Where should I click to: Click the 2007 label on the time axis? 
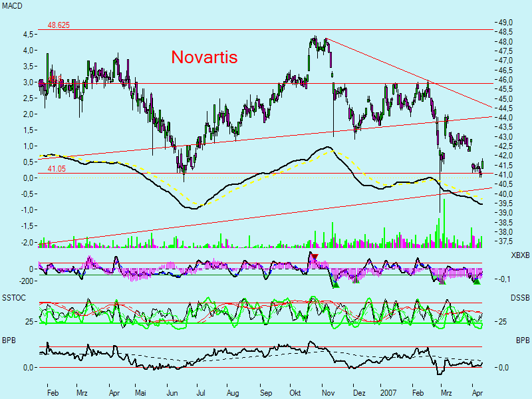coord(388,393)
